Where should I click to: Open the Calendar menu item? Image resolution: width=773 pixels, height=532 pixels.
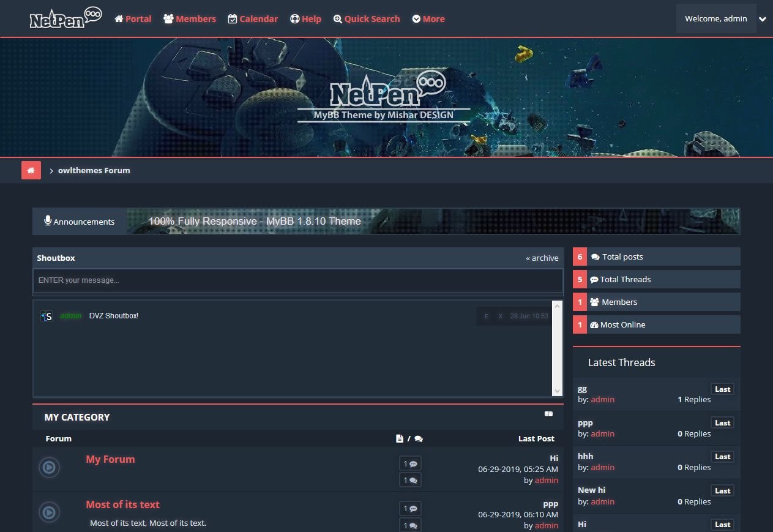[x=253, y=19]
